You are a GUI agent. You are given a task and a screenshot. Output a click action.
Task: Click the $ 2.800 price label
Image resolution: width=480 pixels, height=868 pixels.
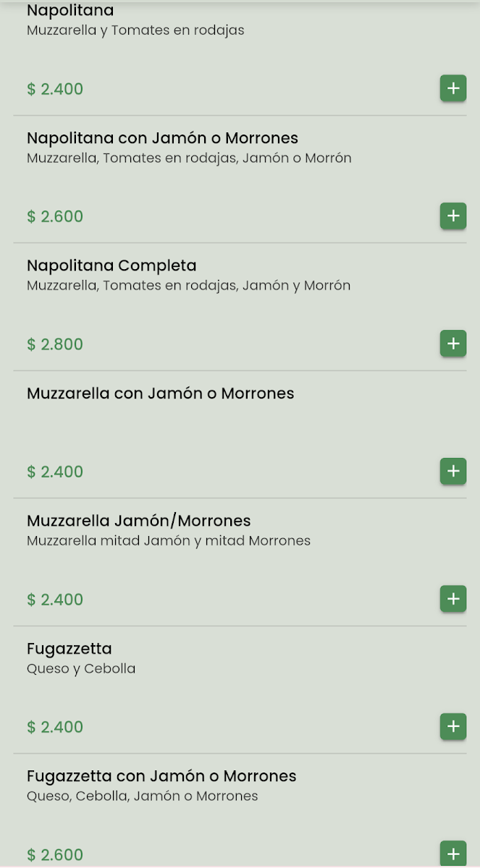[x=55, y=344]
